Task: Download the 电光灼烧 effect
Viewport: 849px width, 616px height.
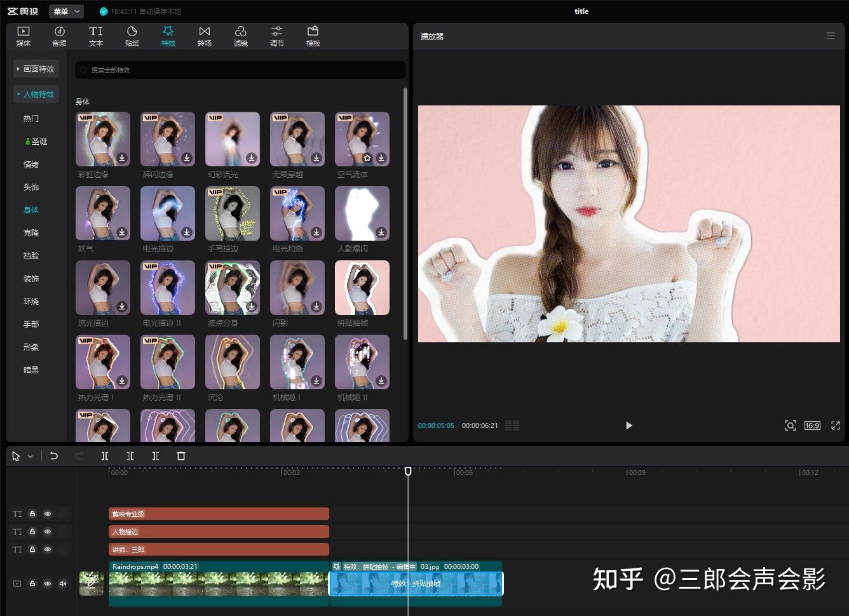Action: tap(316, 232)
